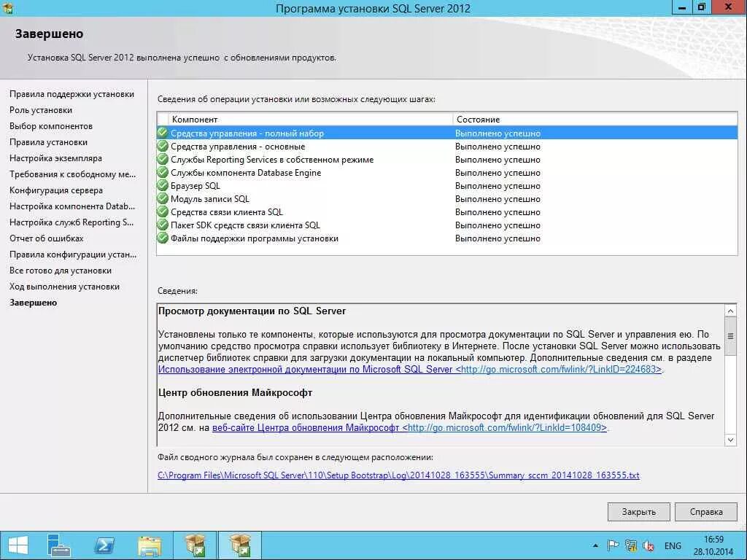This screenshot has height=560, width=747.
Task: Click the bold Завершено step in sidebar
Action: [x=34, y=303]
